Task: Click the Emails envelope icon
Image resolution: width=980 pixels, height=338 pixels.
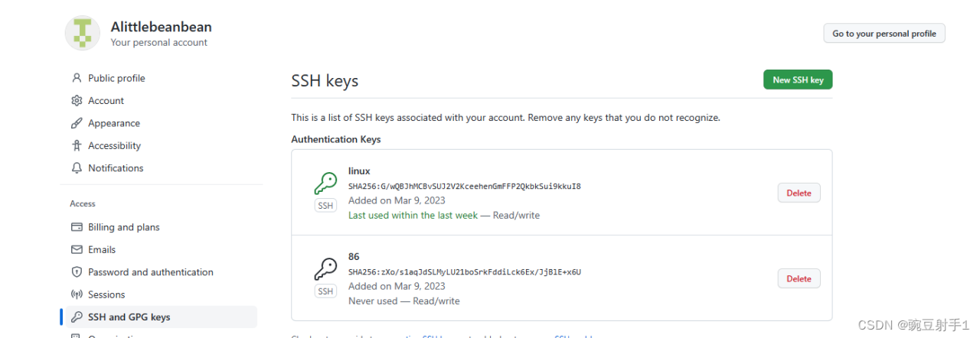Action: (x=77, y=250)
